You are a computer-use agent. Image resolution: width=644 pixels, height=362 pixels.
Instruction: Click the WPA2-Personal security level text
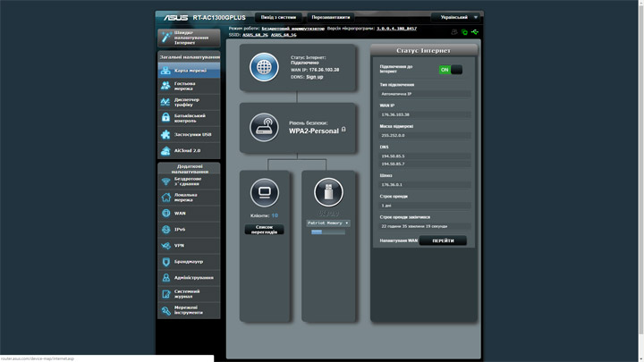314,130
